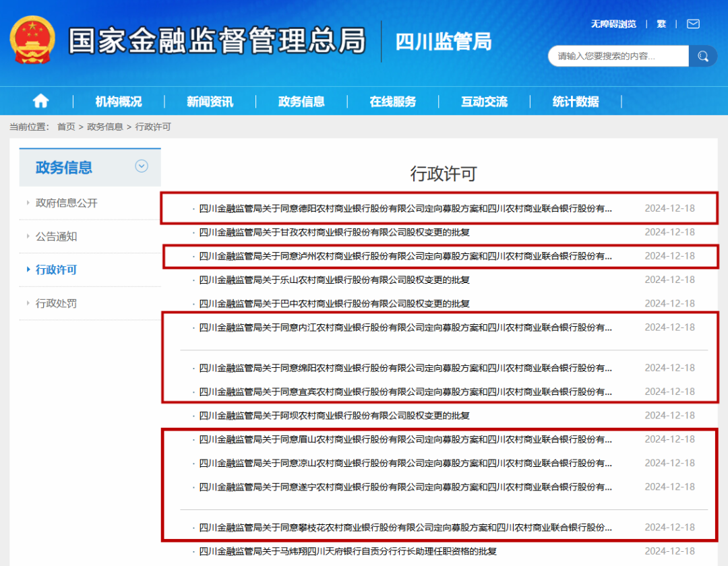
Task: Open 公告通知 in the sidebar
Action: (x=56, y=236)
